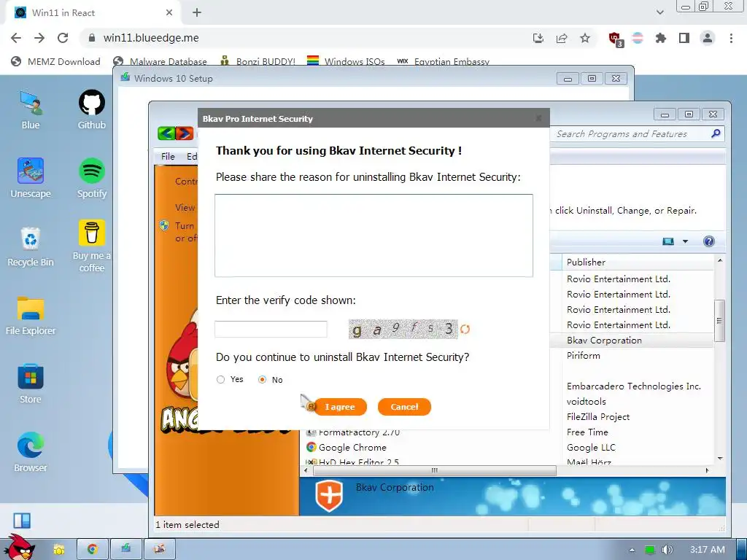Click the orange forward arrow in Programs window
The image size is (747, 560).
(x=185, y=133)
